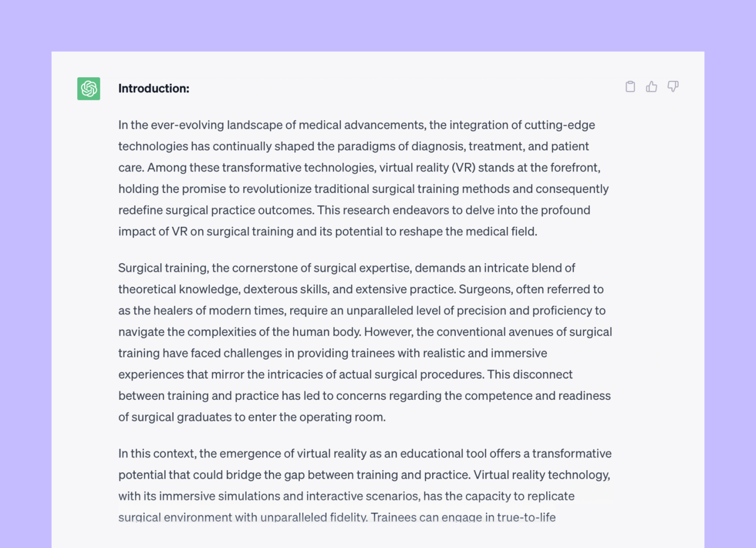This screenshot has width=756, height=548.
Task: Click the word "true-to-life" at the bottom
Action: [x=526, y=517]
